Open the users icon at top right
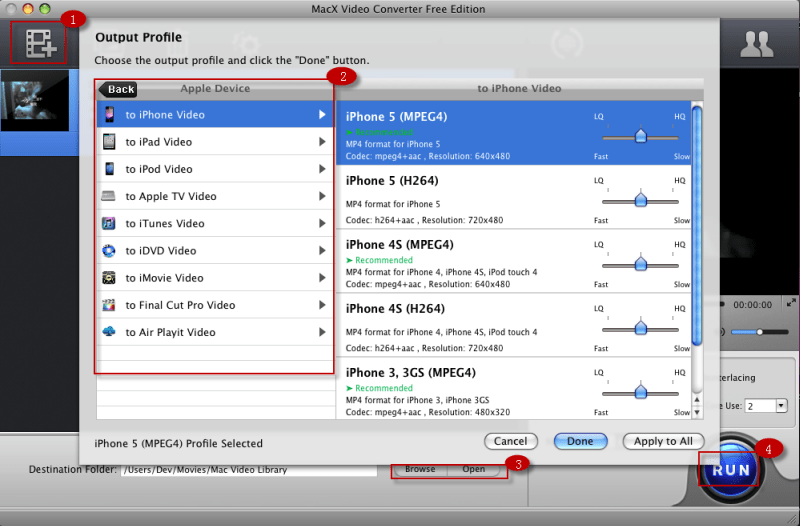 point(757,44)
